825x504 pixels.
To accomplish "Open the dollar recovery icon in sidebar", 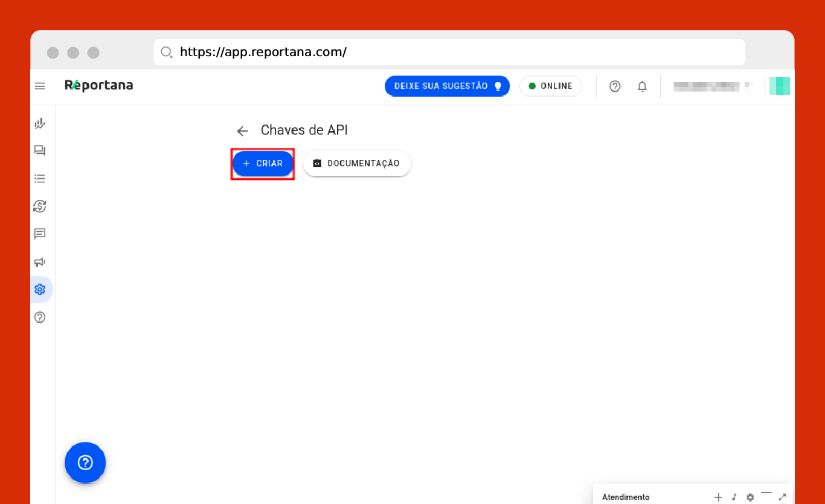I will click(40, 206).
